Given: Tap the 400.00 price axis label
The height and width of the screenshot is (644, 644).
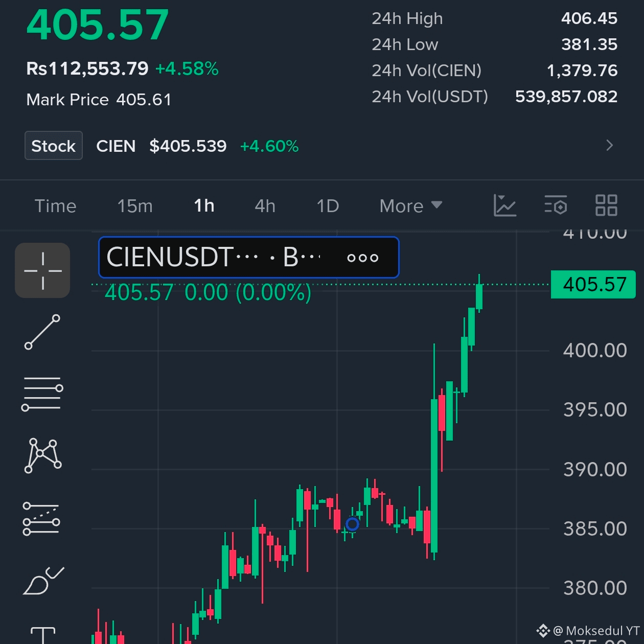Looking at the screenshot, I should 595,351.
